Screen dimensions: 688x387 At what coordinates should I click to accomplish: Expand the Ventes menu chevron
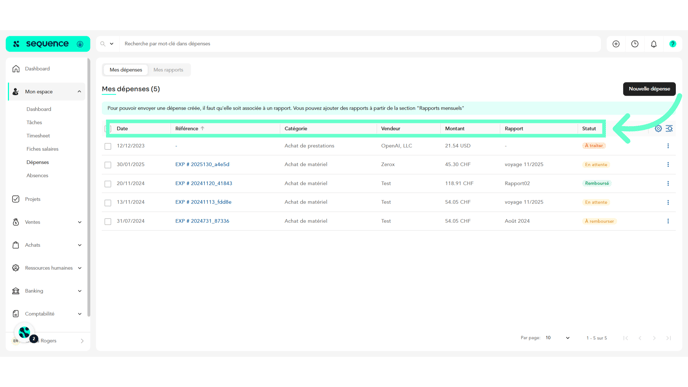pyautogui.click(x=79, y=222)
